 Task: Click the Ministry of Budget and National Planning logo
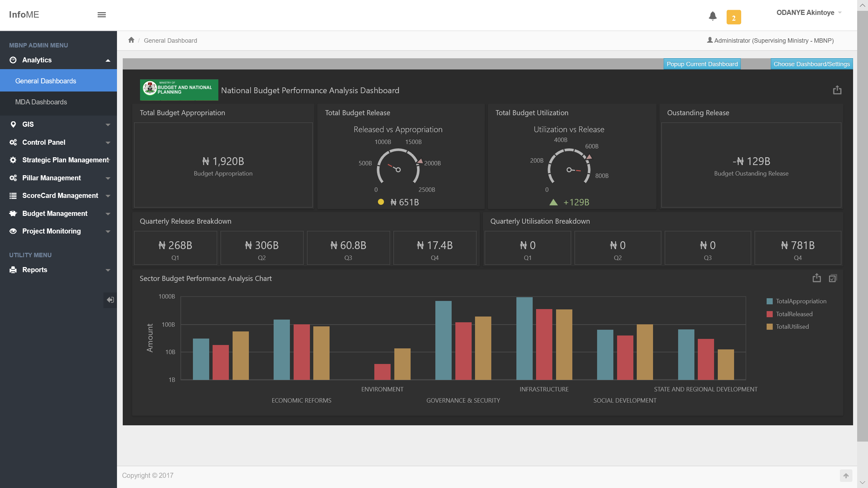(x=179, y=90)
